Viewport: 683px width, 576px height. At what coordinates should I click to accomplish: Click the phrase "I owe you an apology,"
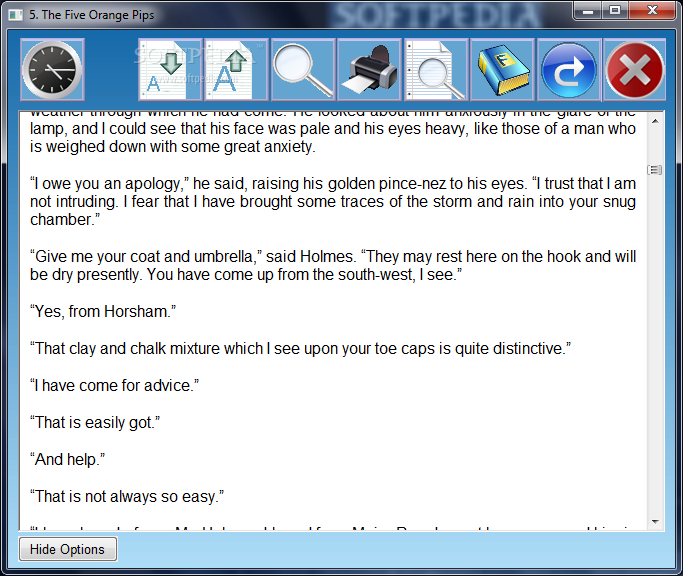(x=109, y=184)
